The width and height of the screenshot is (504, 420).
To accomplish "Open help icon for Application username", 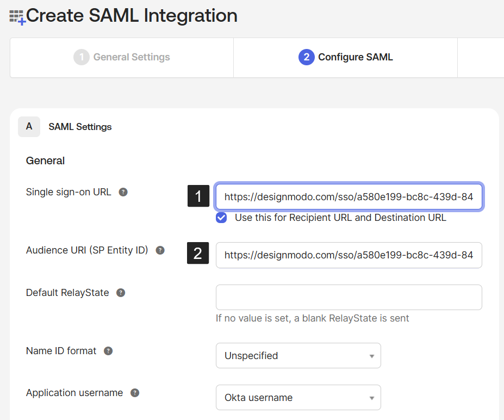I will [135, 393].
